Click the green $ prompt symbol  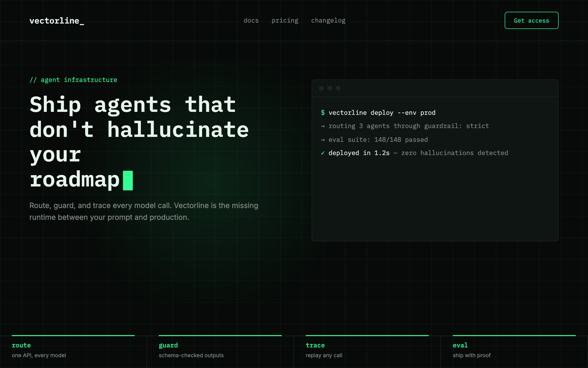(x=323, y=113)
